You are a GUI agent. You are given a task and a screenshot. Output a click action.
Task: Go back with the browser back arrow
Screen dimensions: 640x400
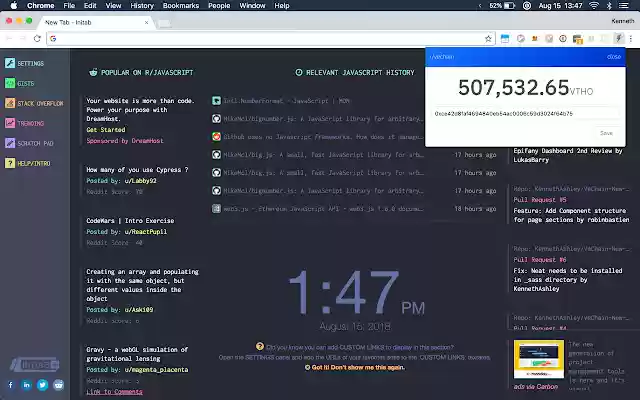[x=9, y=39]
